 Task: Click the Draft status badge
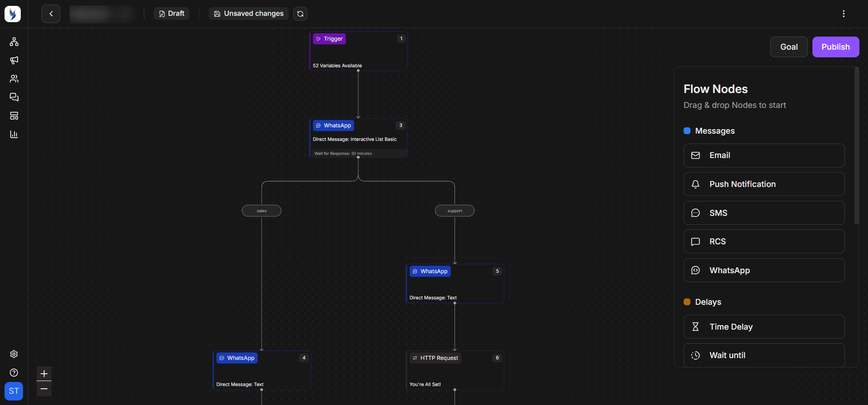click(x=171, y=14)
